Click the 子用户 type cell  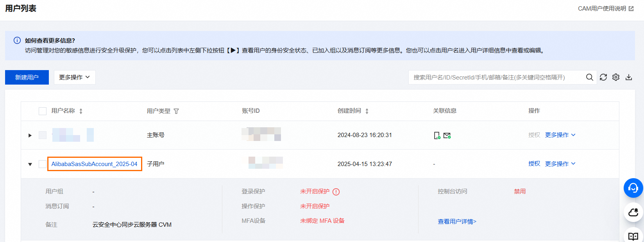(x=156, y=164)
